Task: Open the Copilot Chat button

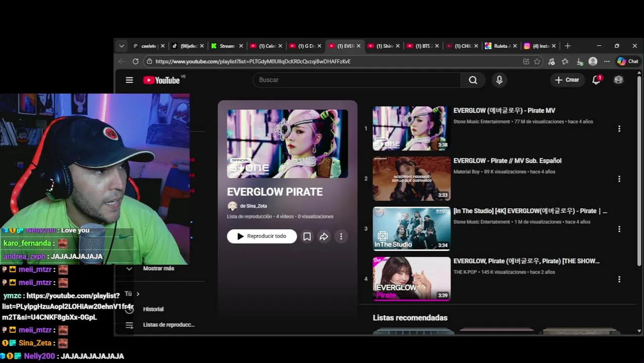Action: [x=628, y=62]
